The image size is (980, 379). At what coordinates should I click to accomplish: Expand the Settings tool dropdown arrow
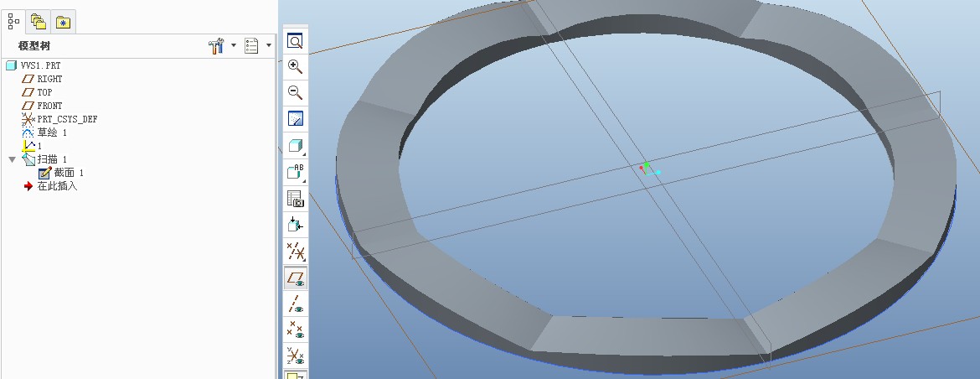coord(234,45)
